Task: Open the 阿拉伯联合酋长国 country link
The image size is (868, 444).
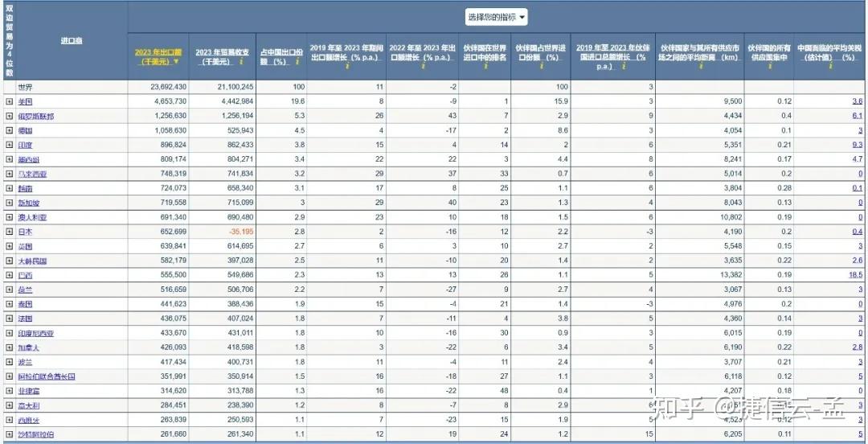Action: tap(47, 376)
